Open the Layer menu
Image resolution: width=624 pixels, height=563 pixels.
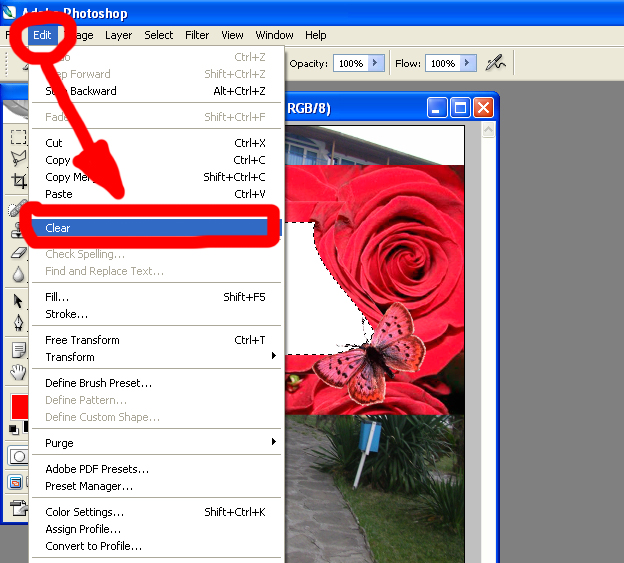(118, 35)
